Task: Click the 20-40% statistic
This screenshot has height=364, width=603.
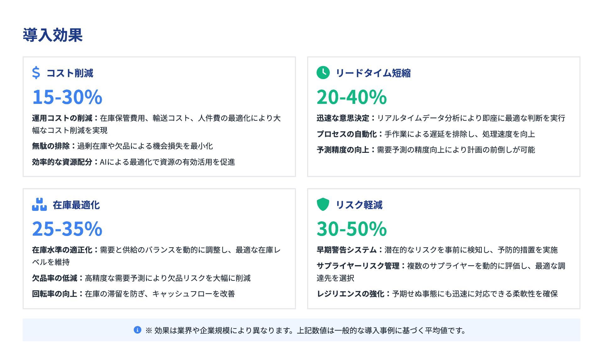Action: (x=351, y=97)
